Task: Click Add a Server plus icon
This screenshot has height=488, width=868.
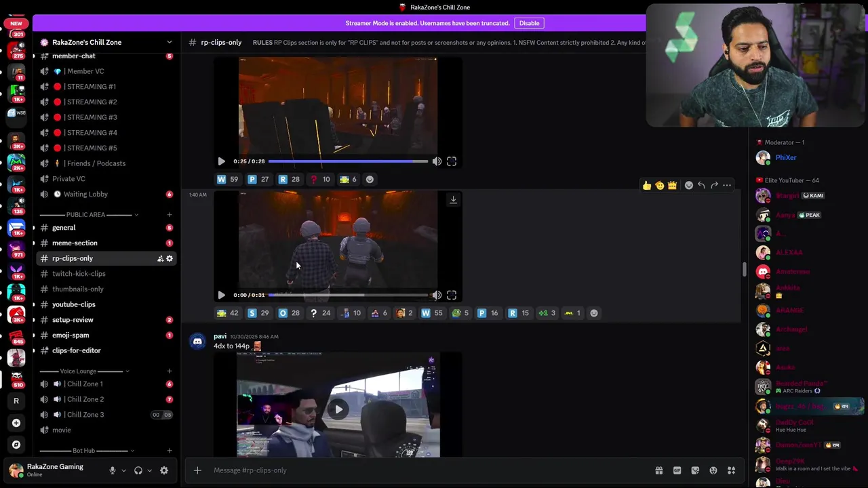Action: [16, 423]
